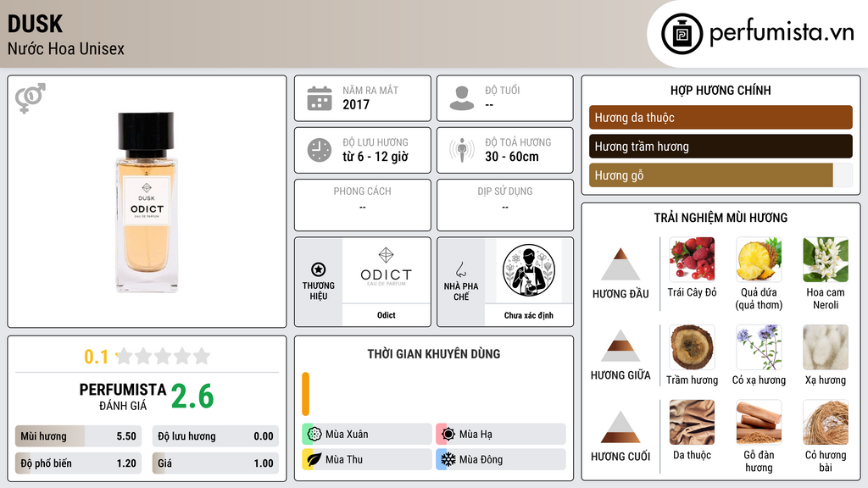Screen dimensions: 868x488
Task: Click the green 2.6 Perfumista score
Action: coord(192,396)
